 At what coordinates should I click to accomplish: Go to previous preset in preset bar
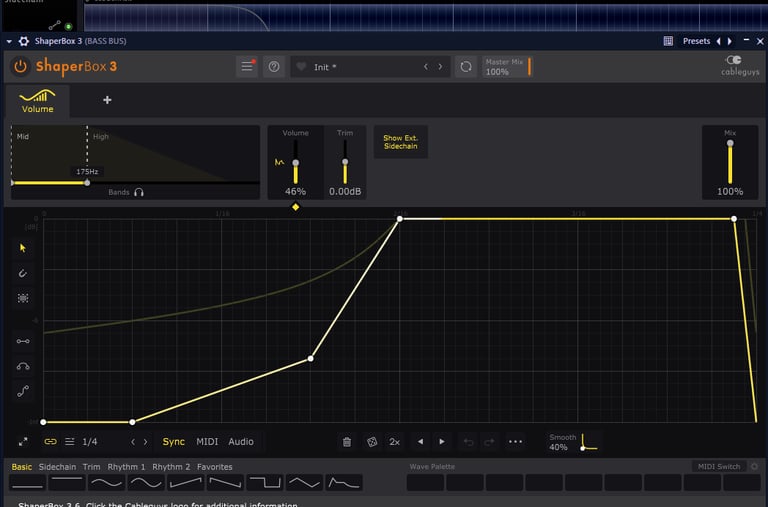click(426, 67)
